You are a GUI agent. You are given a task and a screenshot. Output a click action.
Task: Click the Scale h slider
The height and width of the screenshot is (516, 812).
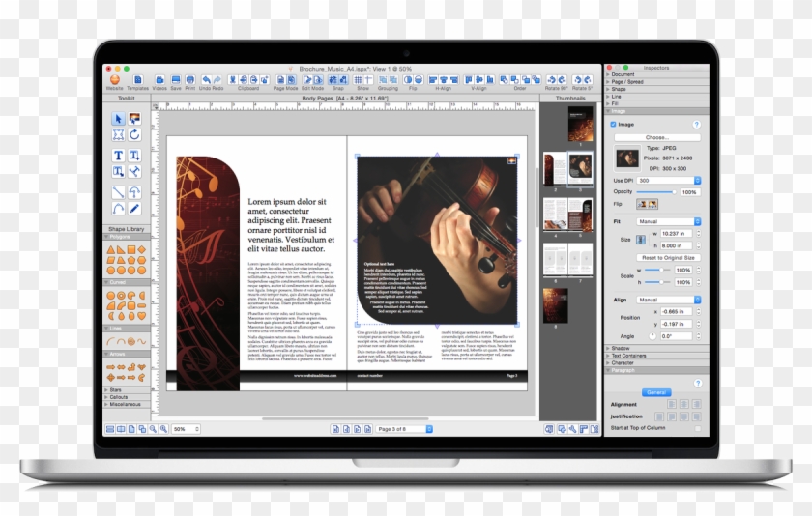tap(657, 282)
